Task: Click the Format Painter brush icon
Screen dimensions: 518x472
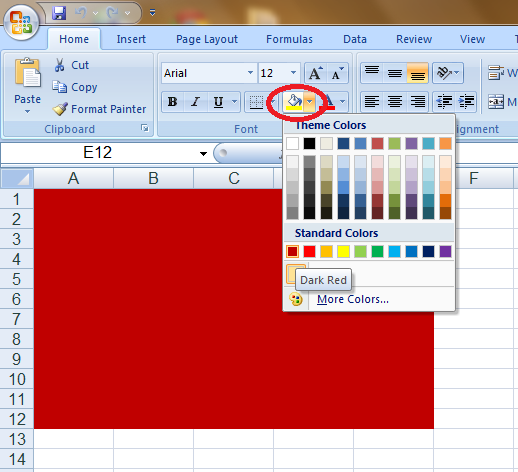Action: tap(60, 109)
